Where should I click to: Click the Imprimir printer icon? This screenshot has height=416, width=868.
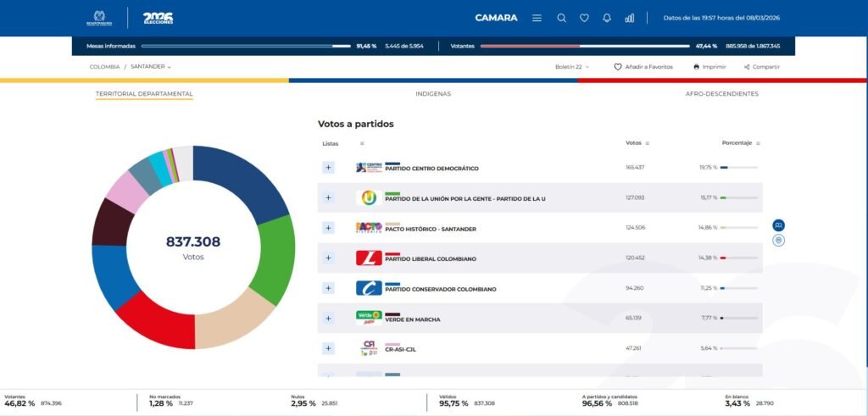pyautogui.click(x=696, y=66)
